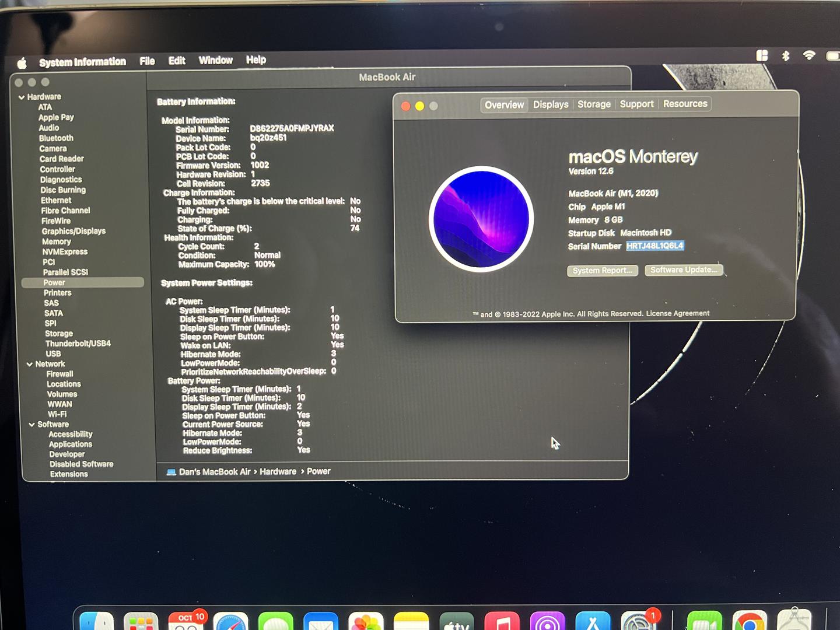Click the System Report... button
The height and width of the screenshot is (630, 840).
pos(603,271)
